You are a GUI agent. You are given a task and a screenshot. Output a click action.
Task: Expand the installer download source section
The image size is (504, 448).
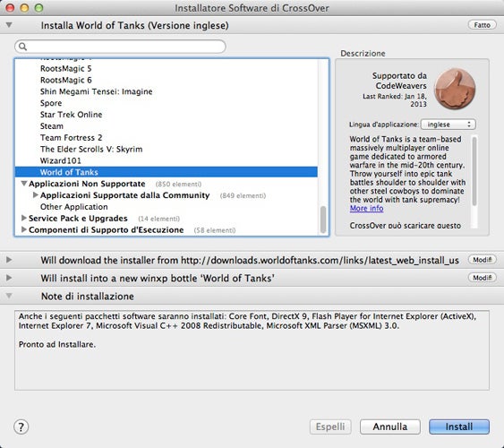pos(9,260)
